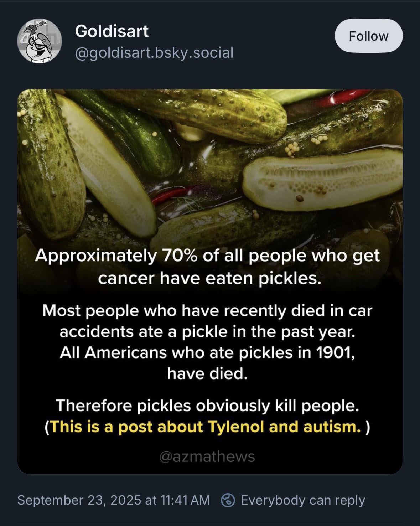
Task: Click the words have died in the image
Action: tap(207, 373)
